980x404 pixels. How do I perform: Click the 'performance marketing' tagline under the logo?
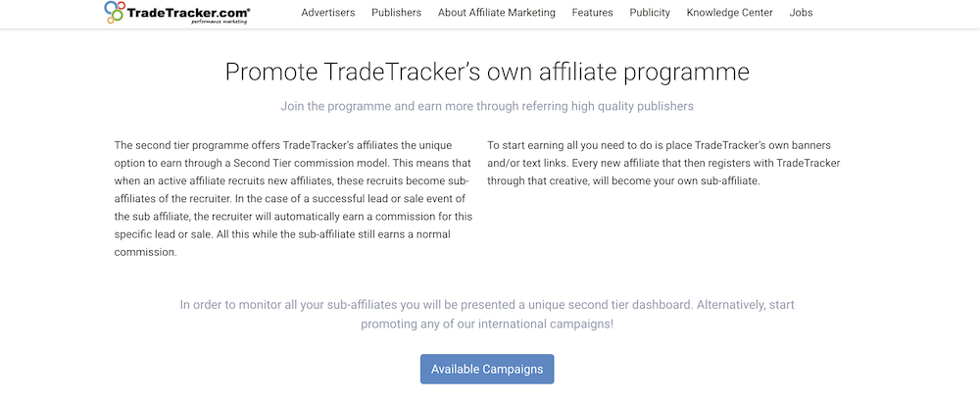pos(219,22)
